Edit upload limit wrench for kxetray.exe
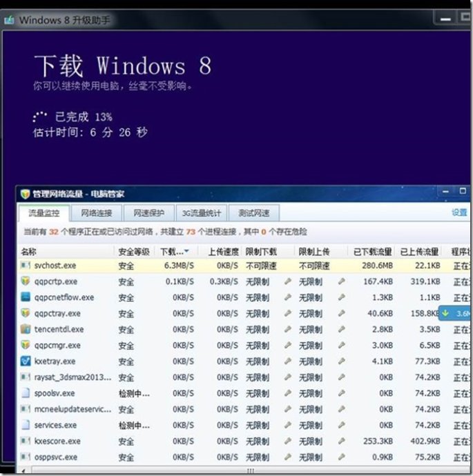The height and width of the screenshot is (476, 473). click(x=342, y=361)
